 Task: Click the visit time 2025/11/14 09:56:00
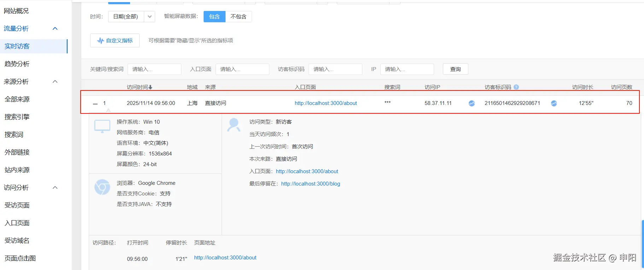(x=151, y=103)
